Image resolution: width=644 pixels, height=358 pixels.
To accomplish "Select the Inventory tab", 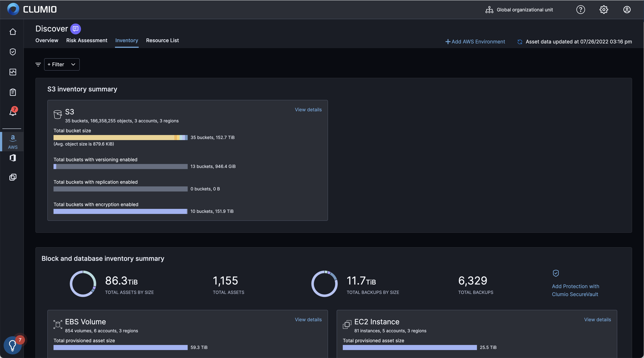I will (x=127, y=40).
